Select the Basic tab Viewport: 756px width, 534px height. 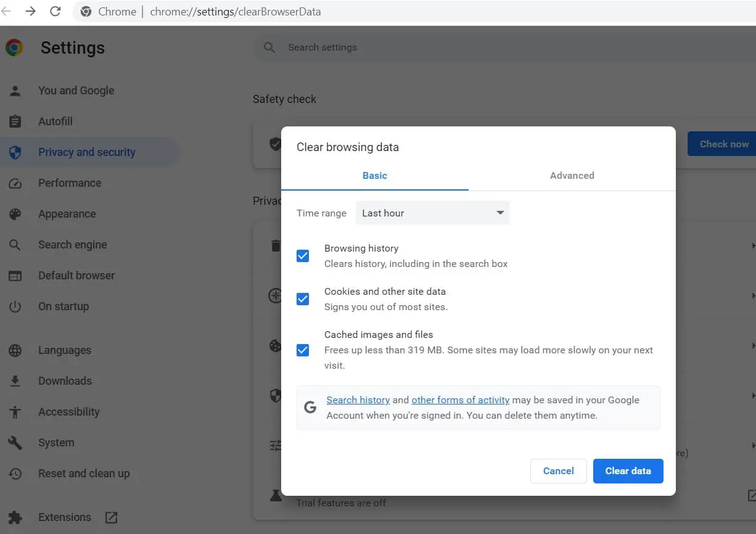374,175
